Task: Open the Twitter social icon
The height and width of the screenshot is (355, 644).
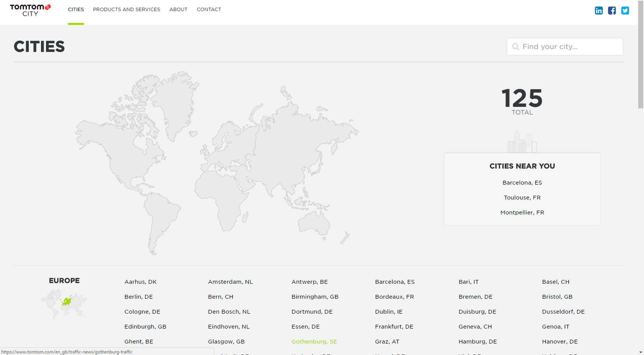Action: (625, 10)
